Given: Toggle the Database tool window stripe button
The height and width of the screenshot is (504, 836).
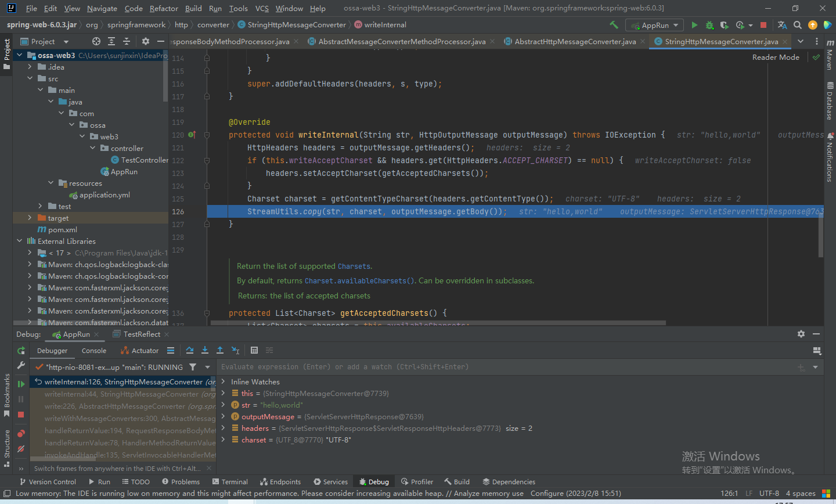Looking at the screenshot, I should point(829,101).
